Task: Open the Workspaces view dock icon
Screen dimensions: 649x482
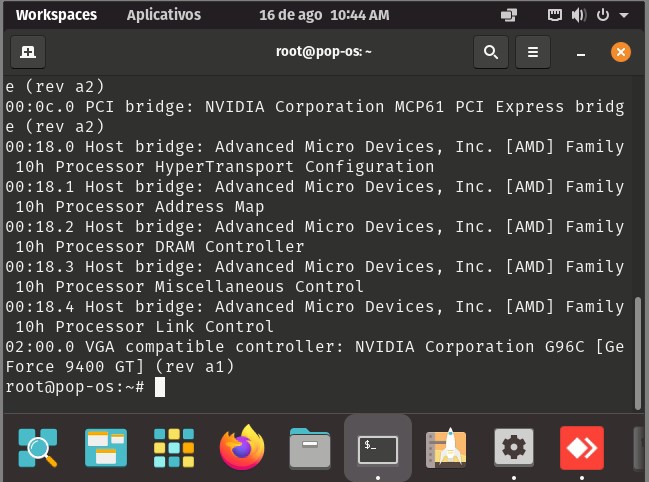Action: click(x=106, y=448)
